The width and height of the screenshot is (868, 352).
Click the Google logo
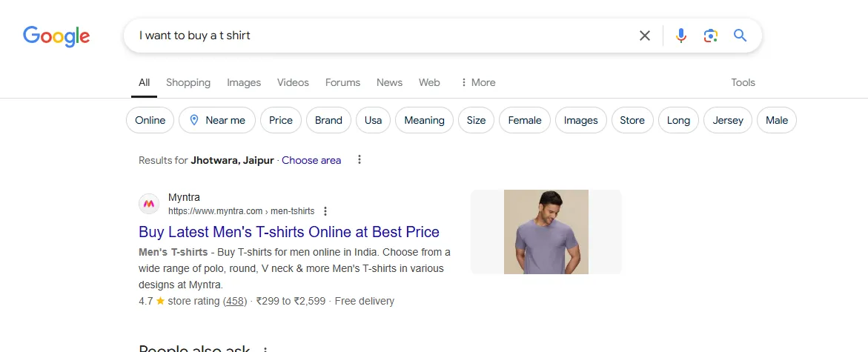tap(56, 36)
